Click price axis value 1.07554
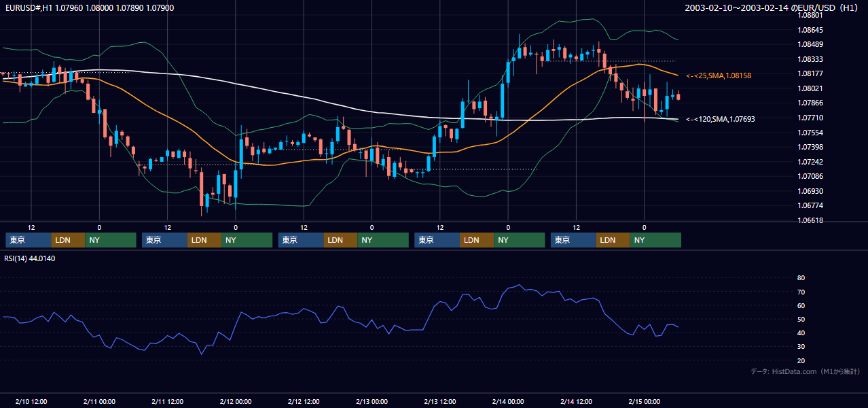Viewport: 868px width, 408px height. point(811,133)
